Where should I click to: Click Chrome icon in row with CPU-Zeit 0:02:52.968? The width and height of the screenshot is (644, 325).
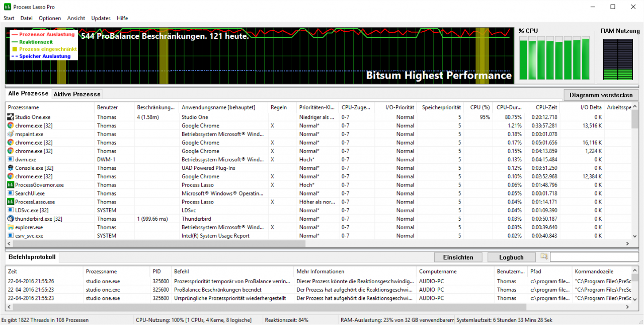[11, 176]
